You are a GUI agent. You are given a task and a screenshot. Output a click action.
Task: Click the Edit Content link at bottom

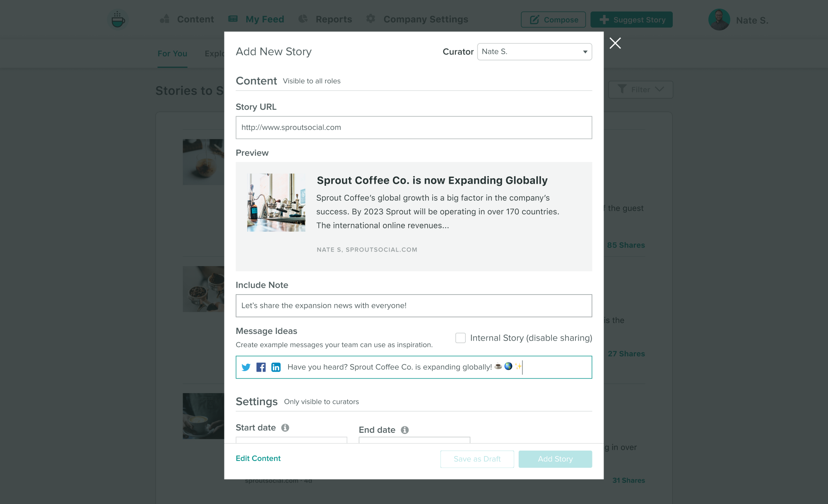tap(258, 458)
